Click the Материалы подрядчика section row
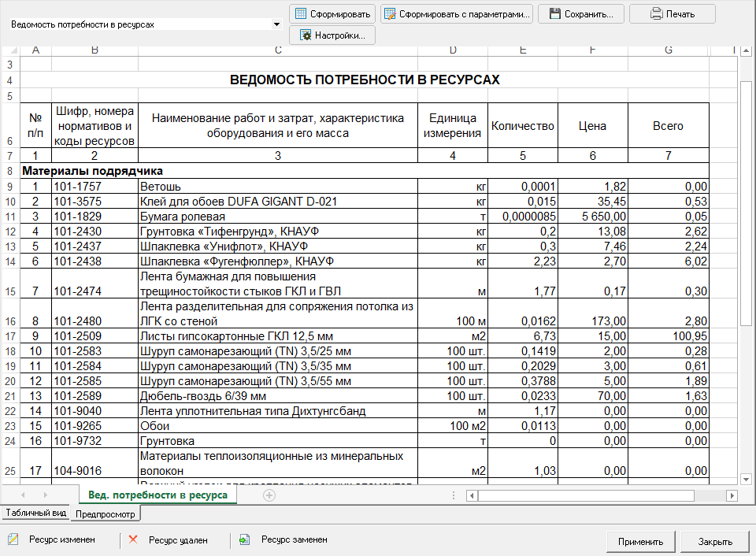This screenshot has height=556, width=756. (x=365, y=171)
